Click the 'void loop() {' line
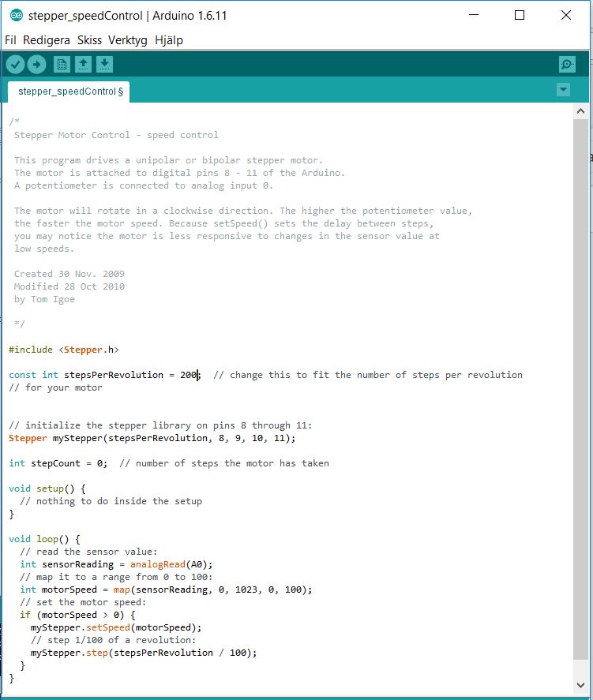 [x=44, y=539]
